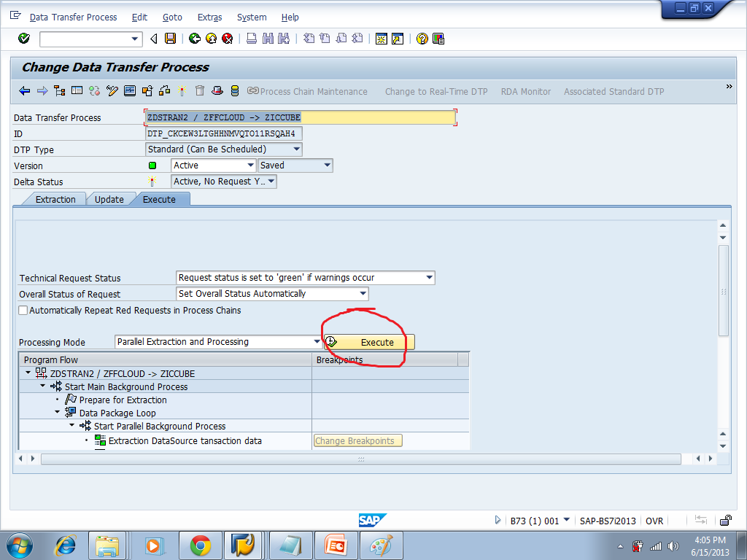Click the trash Delete icon
Image resolution: width=747 pixels, height=560 pixels.
point(199,91)
